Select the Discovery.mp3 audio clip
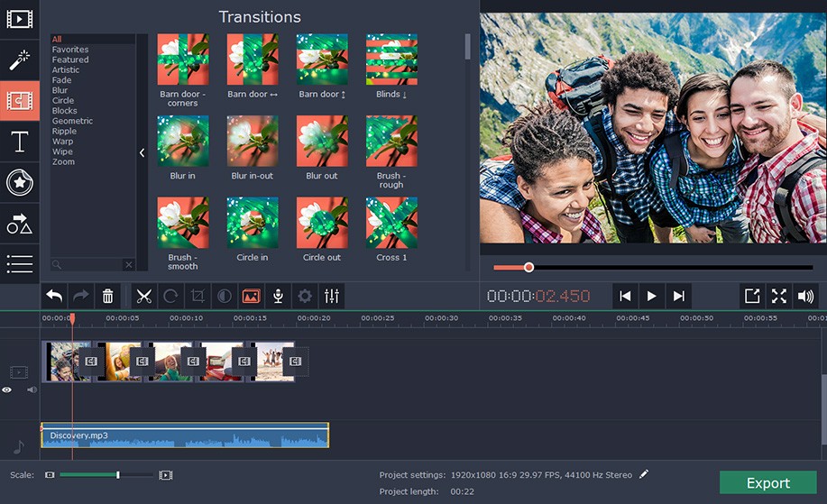Image resolution: width=827 pixels, height=504 pixels. point(185,435)
